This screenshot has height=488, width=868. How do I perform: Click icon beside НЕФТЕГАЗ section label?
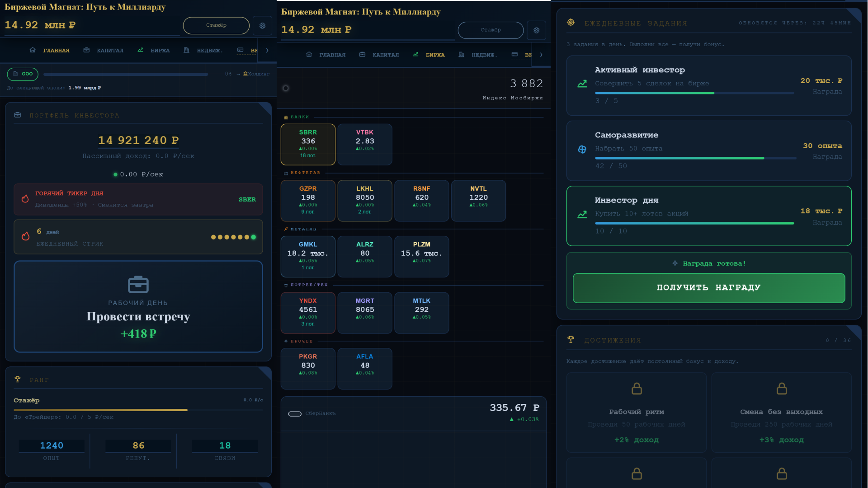(286, 173)
